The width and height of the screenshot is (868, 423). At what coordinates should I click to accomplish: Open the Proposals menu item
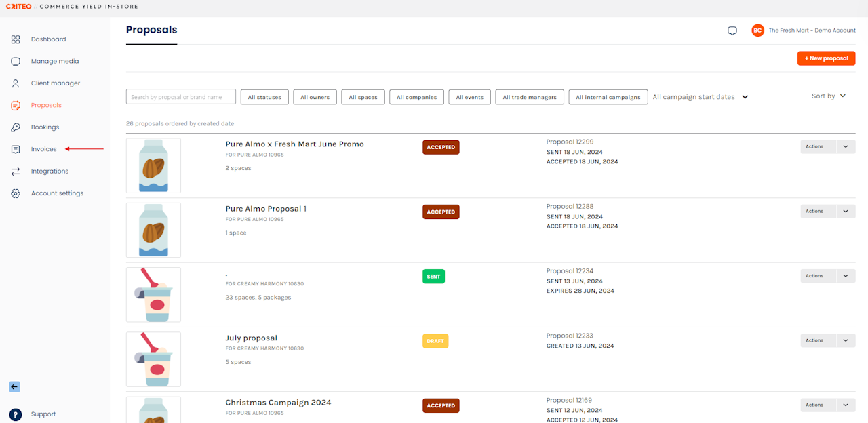point(46,105)
